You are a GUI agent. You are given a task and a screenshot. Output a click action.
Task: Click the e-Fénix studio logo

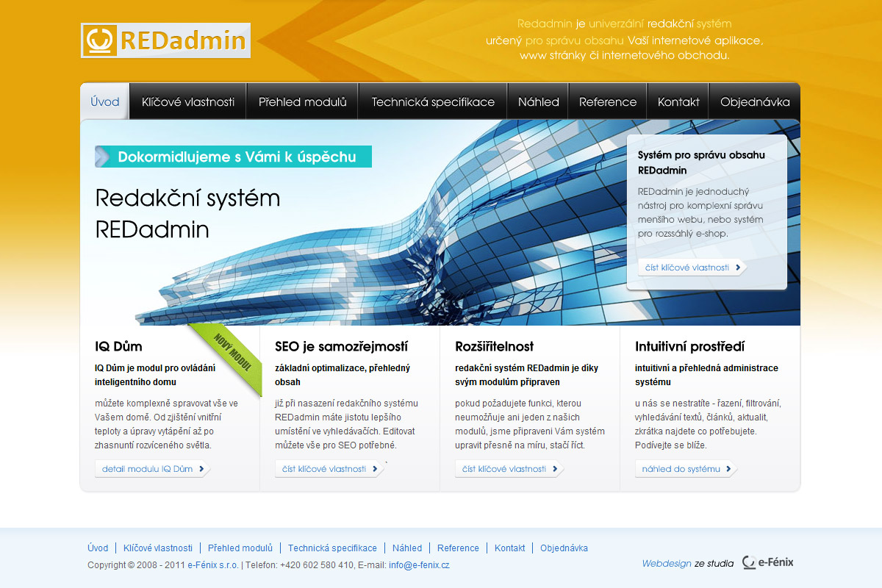(768, 562)
